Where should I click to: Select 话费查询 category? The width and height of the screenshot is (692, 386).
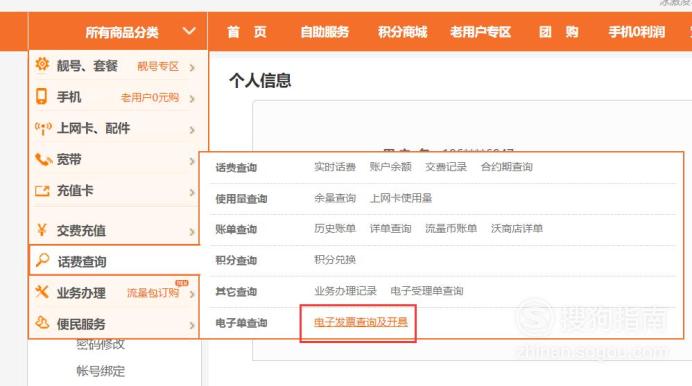click(82, 262)
